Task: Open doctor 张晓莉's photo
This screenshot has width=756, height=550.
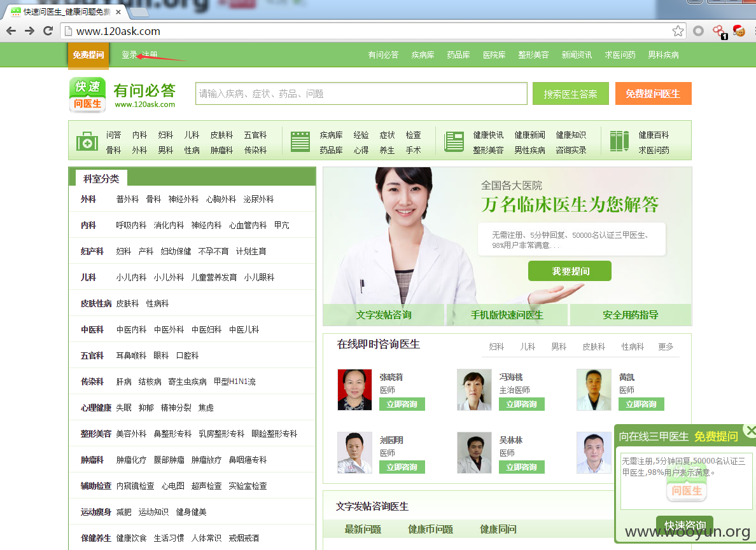Action: click(x=355, y=390)
